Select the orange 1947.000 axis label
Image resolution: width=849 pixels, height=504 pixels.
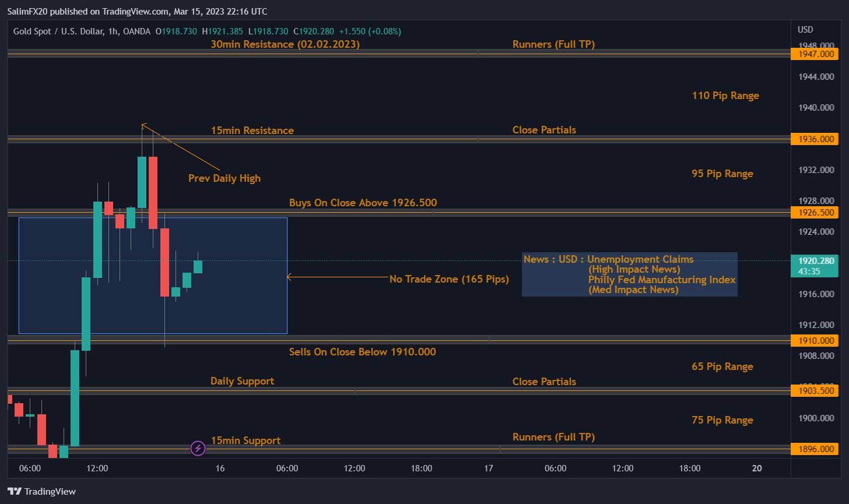815,54
